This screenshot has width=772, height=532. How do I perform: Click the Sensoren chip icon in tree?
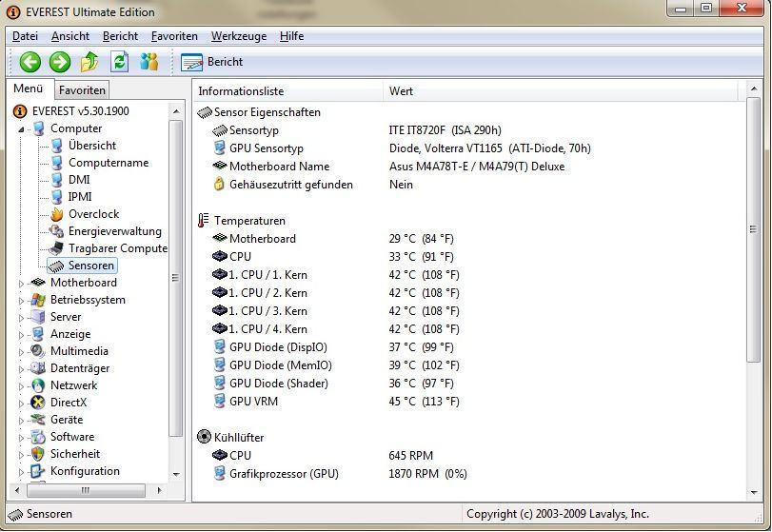[x=57, y=266]
